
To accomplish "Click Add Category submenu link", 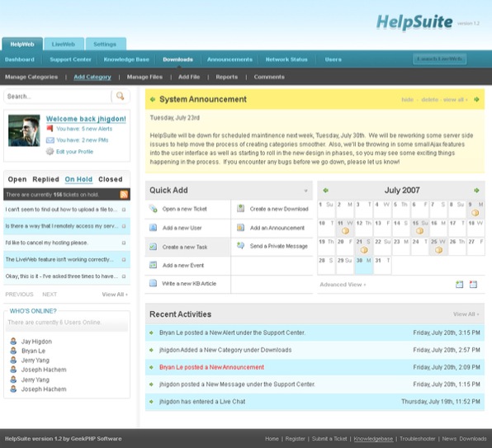I will pos(92,77).
